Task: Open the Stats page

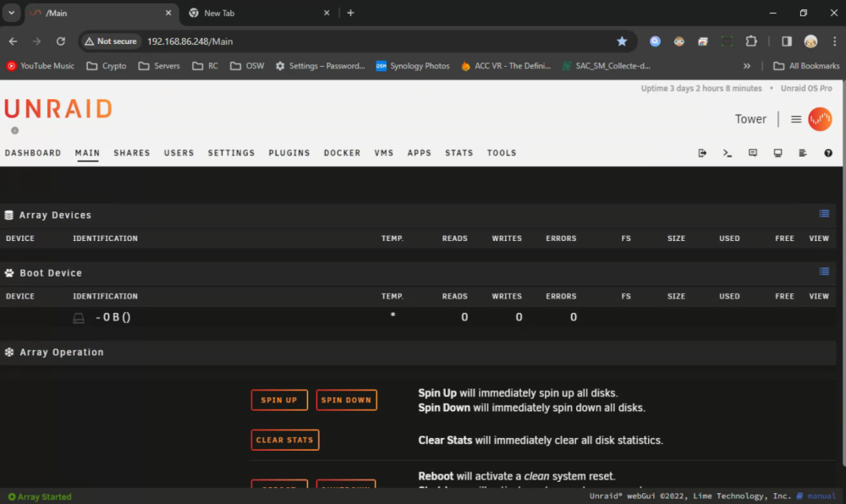Action: coord(459,153)
